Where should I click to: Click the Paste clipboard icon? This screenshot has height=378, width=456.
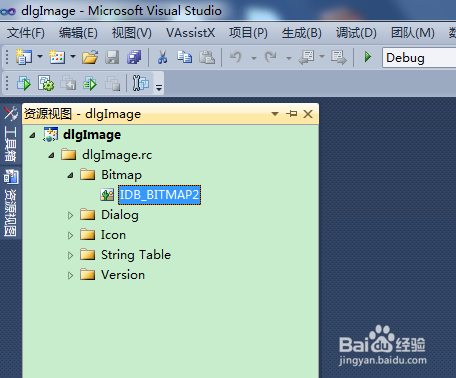207,57
